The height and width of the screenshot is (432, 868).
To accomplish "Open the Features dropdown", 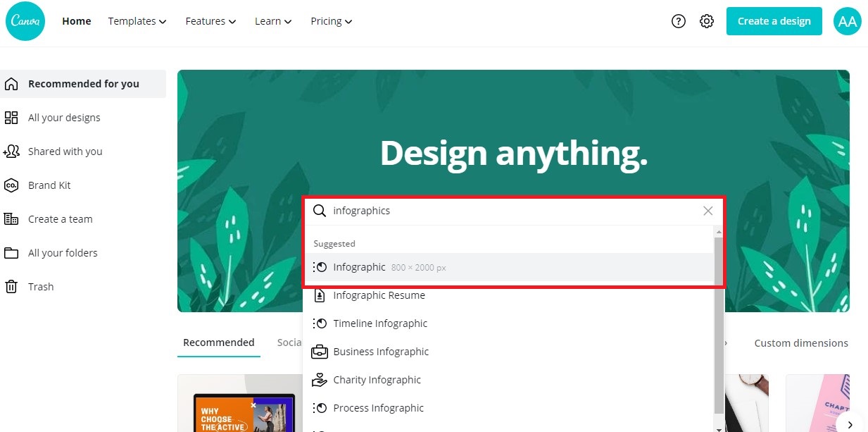I will [x=210, y=21].
